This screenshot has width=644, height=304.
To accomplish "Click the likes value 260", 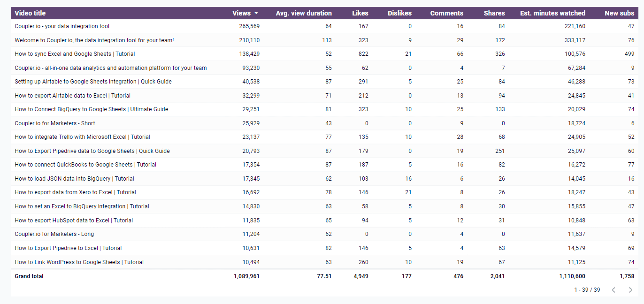I will coord(363,262).
